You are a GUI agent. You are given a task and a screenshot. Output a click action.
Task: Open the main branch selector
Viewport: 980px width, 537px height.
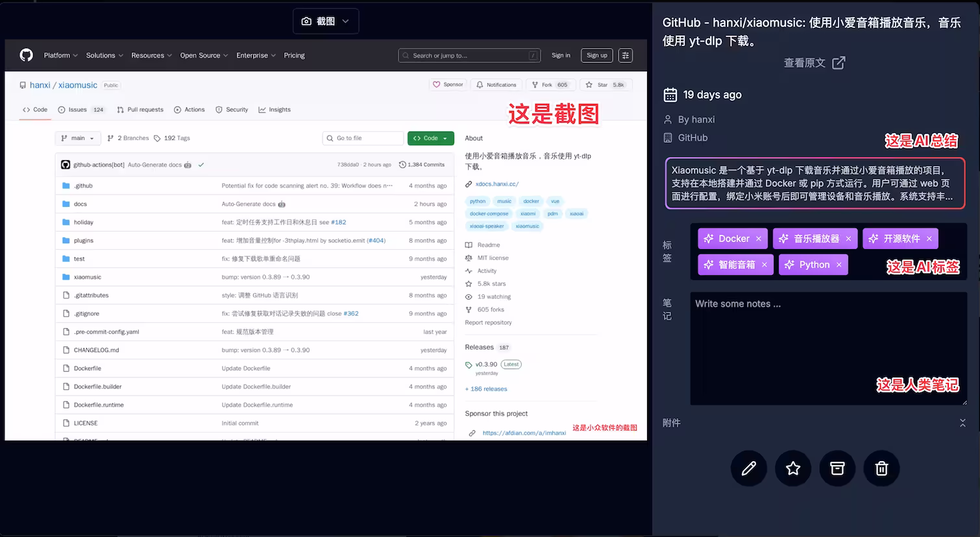(77, 137)
